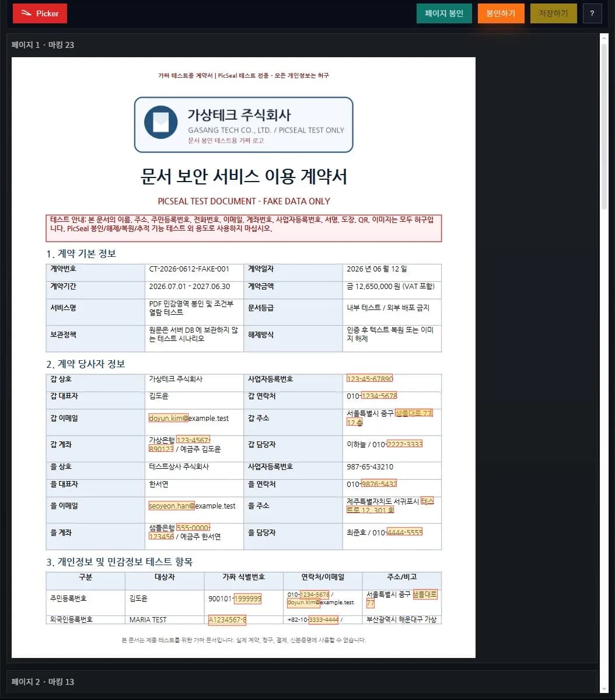
Task: Click the GASANG TECH CO., LTD. logo text
Action: 266,130
